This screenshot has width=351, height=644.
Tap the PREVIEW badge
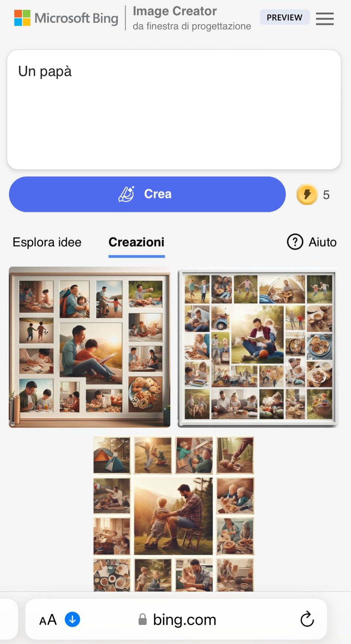pyautogui.click(x=284, y=17)
